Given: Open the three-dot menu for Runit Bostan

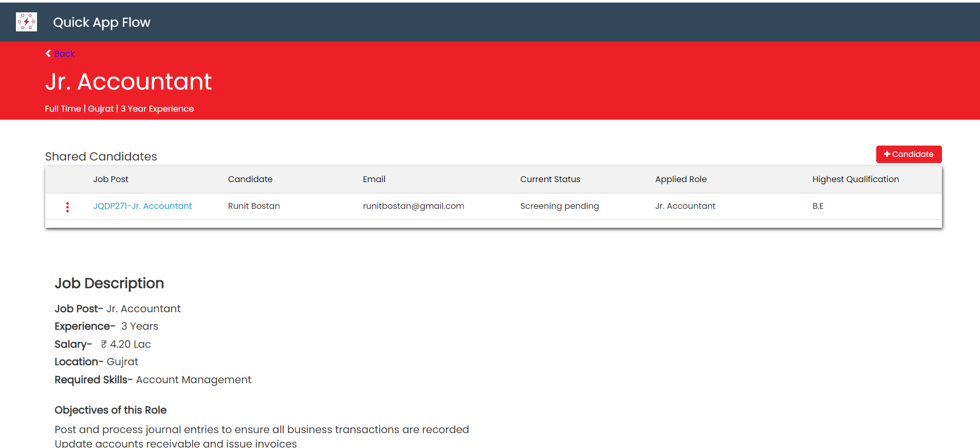Looking at the screenshot, I should point(67,207).
